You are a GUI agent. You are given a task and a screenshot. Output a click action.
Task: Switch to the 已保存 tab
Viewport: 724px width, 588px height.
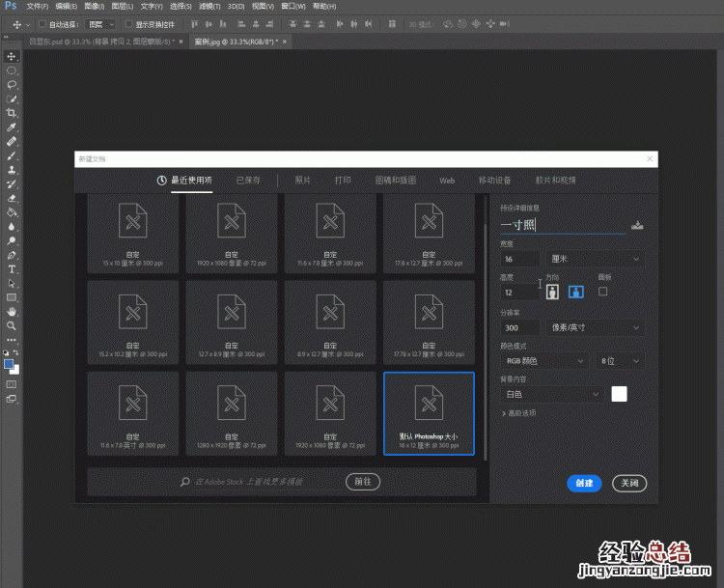pyautogui.click(x=248, y=181)
